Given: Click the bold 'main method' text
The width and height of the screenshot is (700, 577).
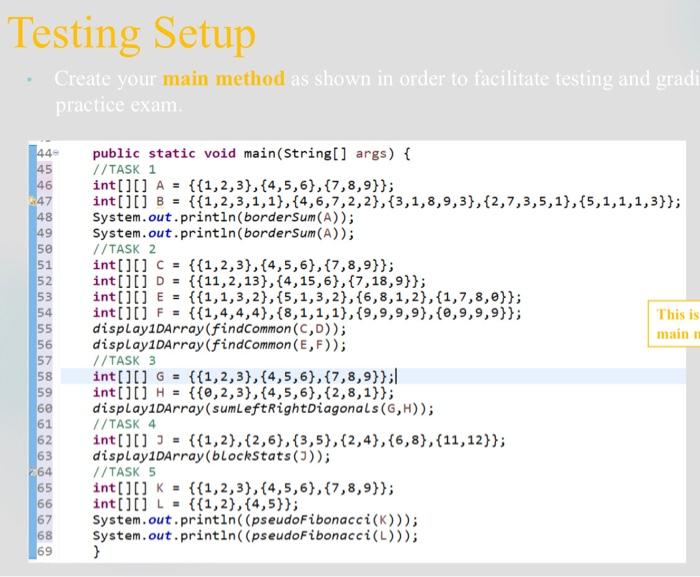Looking at the screenshot, I should click(x=224, y=79).
